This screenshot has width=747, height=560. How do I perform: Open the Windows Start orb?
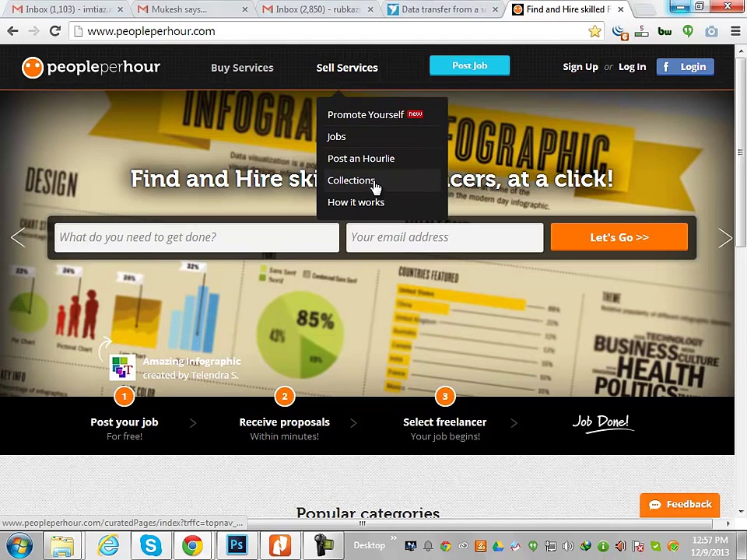[18, 546]
